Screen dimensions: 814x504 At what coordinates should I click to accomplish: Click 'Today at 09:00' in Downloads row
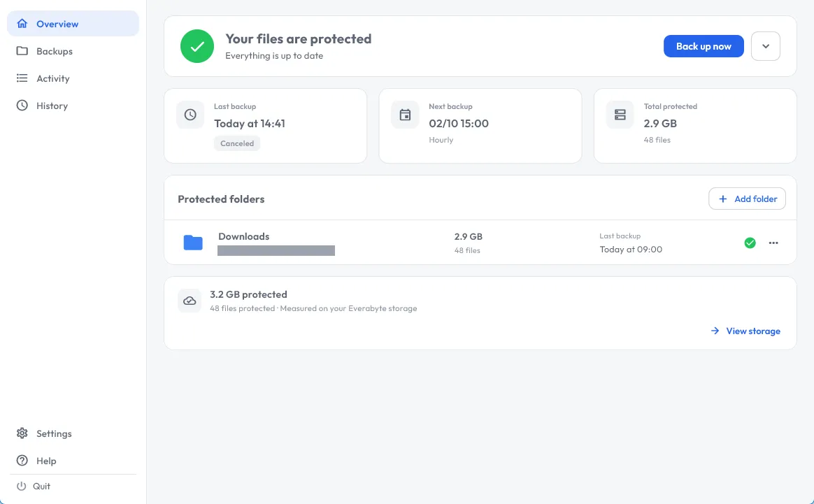pos(631,250)
